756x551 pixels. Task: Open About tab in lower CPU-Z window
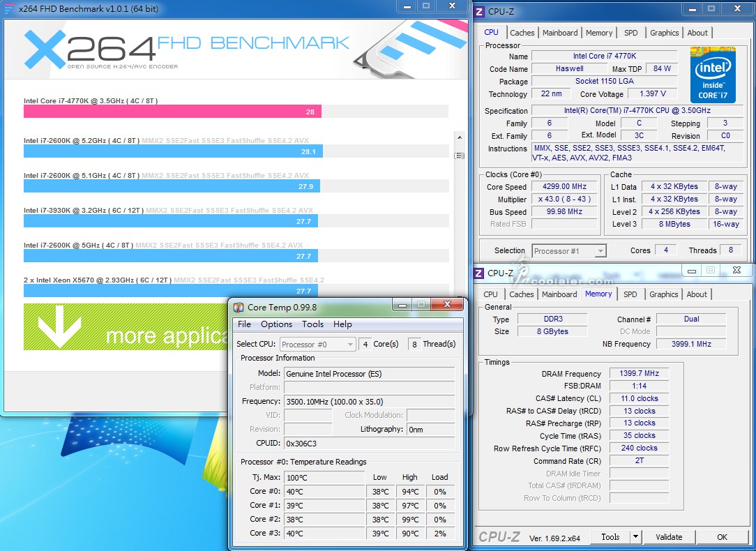coord(697,294)
